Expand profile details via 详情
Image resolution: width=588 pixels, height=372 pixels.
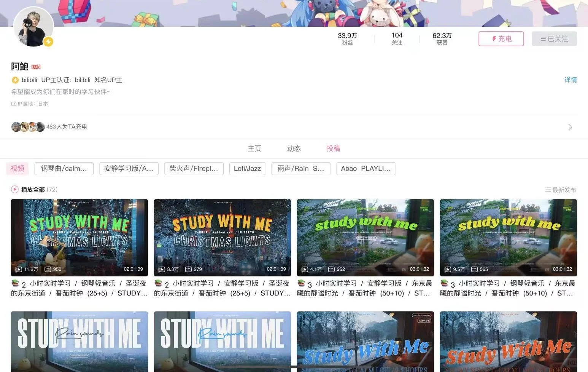(571, 80)
